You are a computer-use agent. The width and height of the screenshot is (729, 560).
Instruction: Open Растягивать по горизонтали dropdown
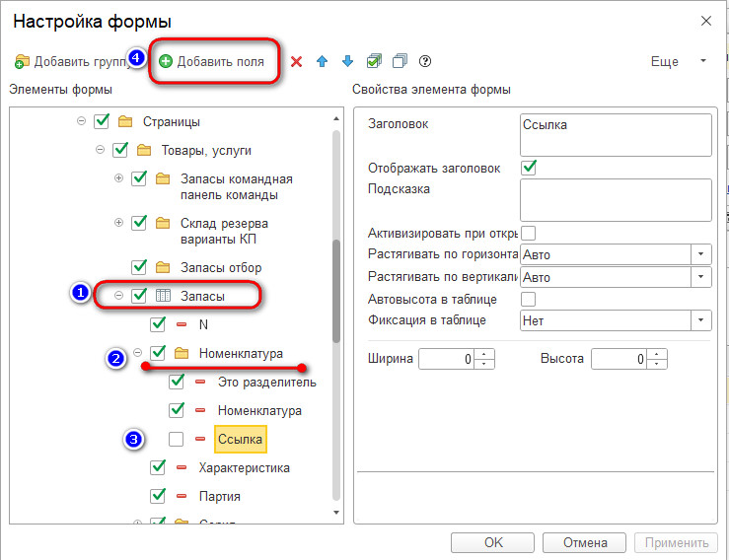click(x=701, y=254)
